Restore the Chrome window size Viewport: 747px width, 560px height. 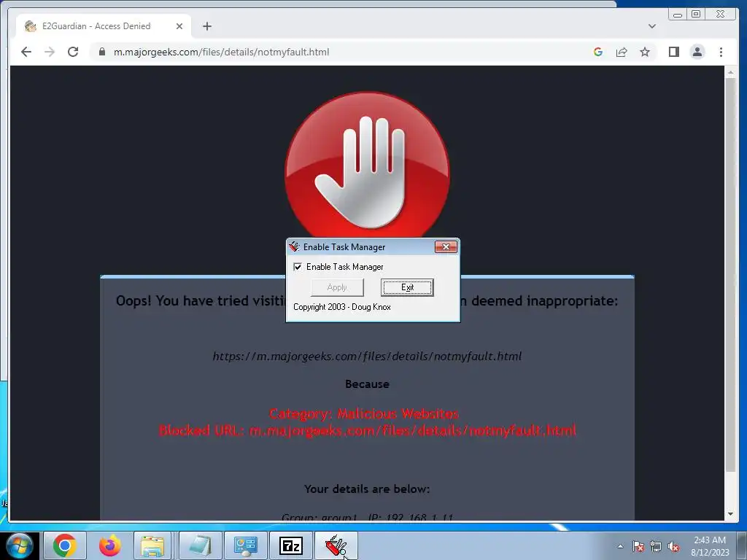coord(696,15)
